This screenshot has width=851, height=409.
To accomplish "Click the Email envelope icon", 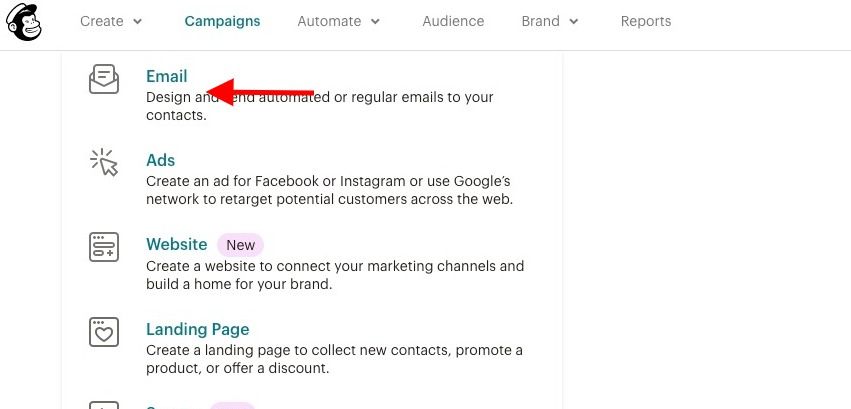I will (104, 79).
